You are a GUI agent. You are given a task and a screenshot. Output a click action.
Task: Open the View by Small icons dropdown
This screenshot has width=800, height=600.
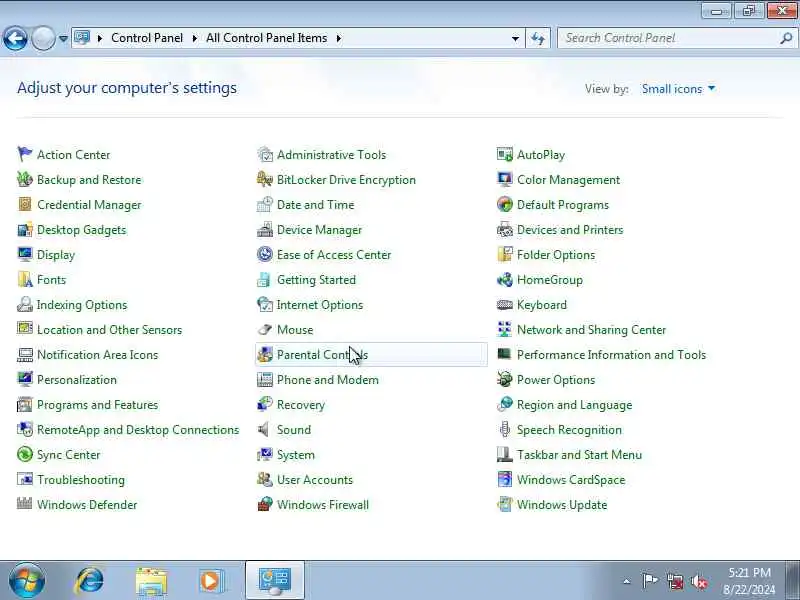(678, 89)
